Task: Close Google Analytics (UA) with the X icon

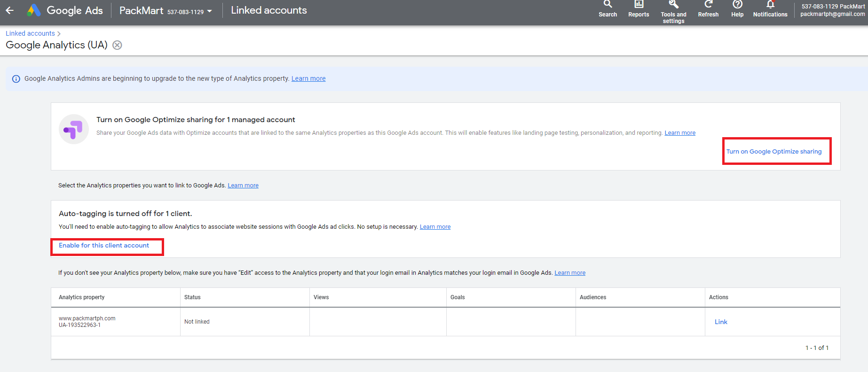Action: tap(117, 45)
